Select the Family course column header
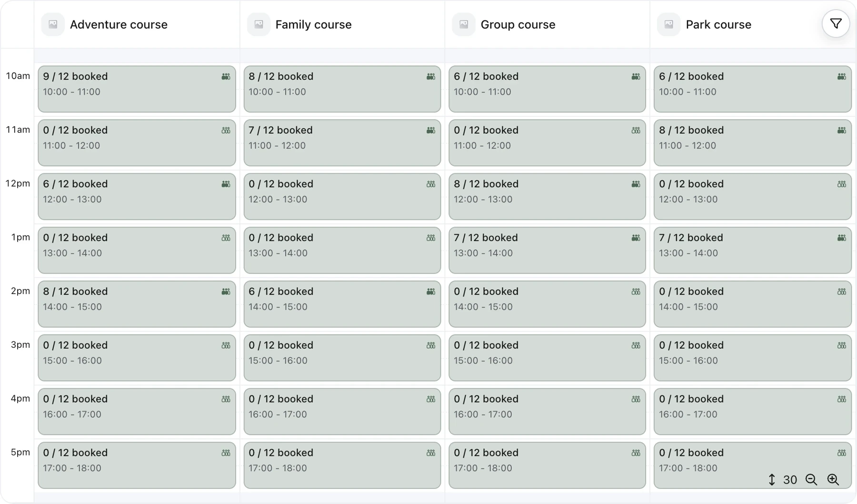The height and width of the screenshot is (504, 857). coord(342,24)
